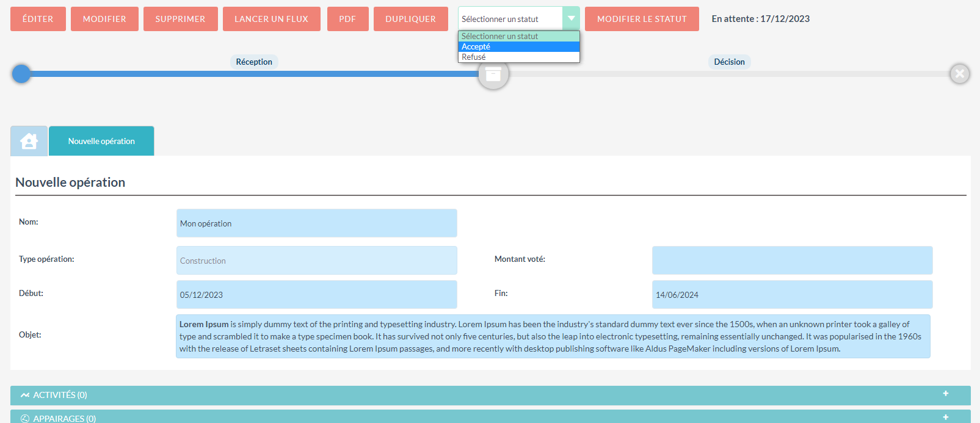Screen dimensions: 980x423
Task: Click the chart icon beside Activités
Action: [25, 396]
